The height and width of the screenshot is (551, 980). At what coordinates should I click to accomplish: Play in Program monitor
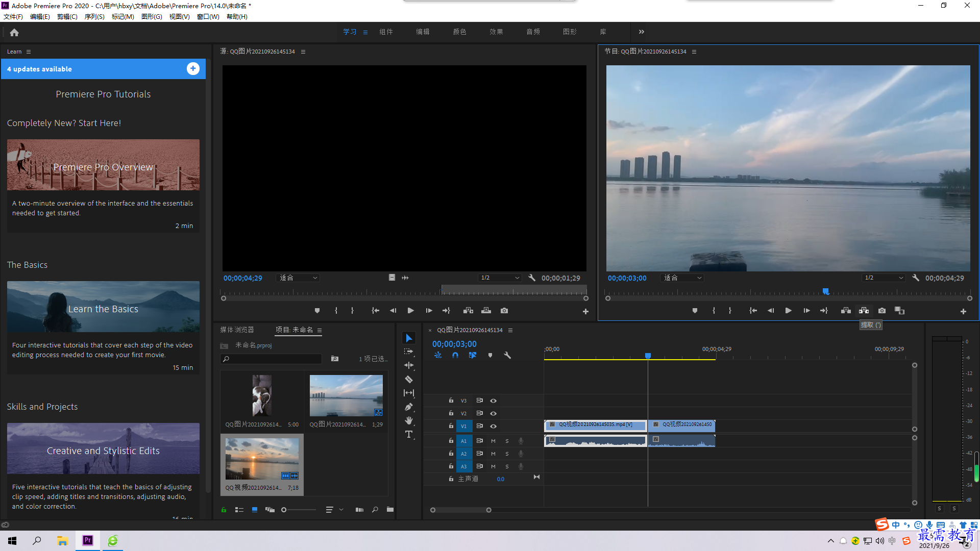point(788,311)
